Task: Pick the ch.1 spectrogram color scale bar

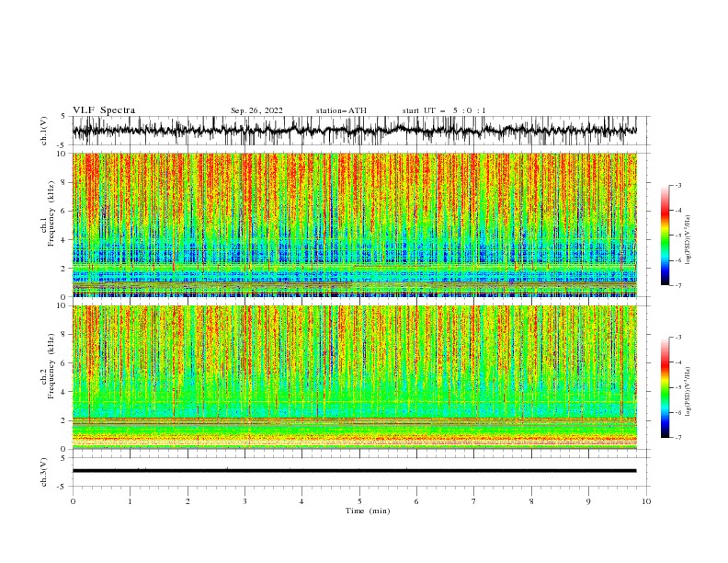Action: (x=665, y=235)
